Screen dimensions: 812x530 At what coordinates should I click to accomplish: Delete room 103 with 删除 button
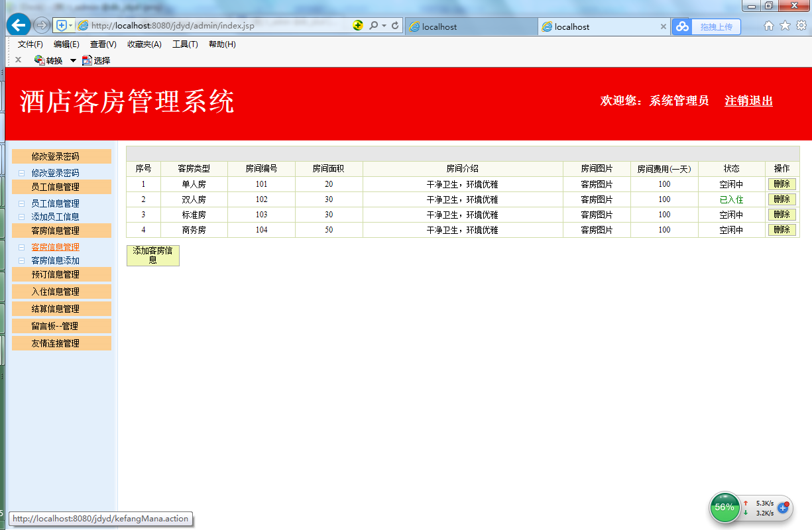[782, 215]
